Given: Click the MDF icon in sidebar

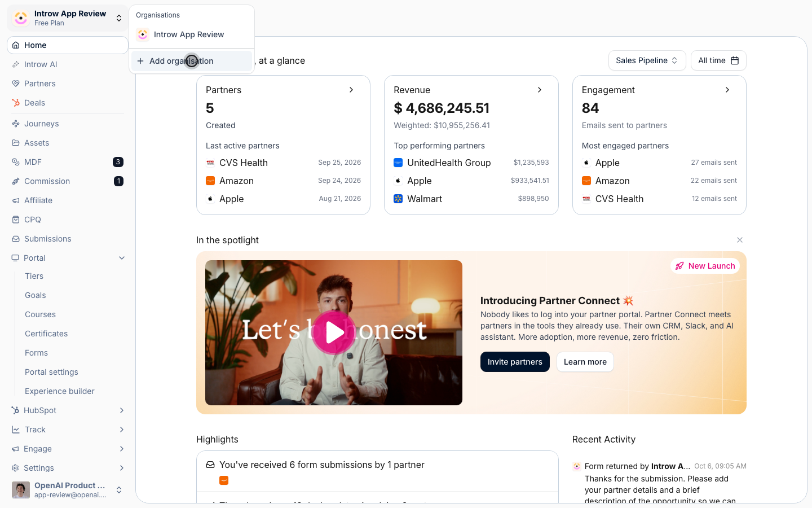Looking at the screenshot, I should click(x=16, y=162).
